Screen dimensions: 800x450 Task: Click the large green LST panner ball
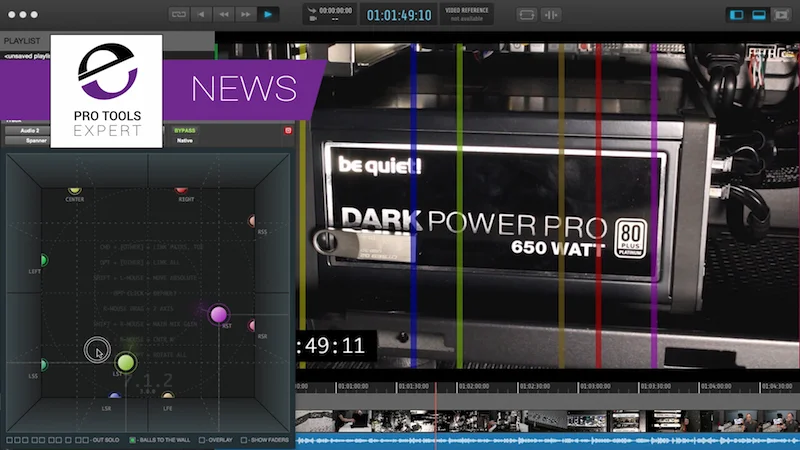click(126, 363)
